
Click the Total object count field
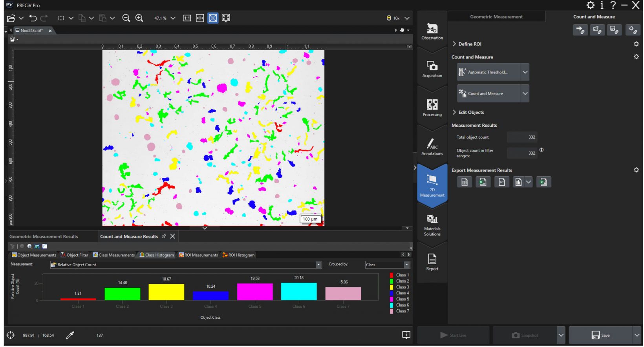click(x=522, y=137)
